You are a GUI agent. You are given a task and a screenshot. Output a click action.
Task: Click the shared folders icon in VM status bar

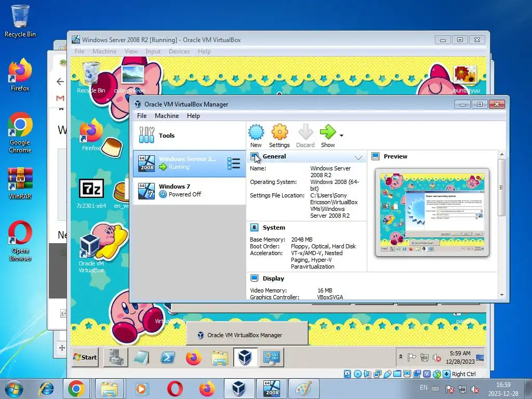397,374
